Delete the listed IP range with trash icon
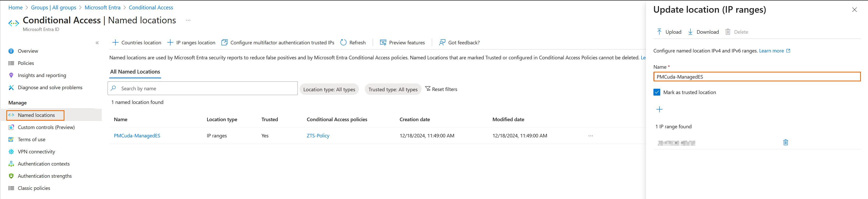Viewport: 868px width, 199px height. pos(786,142)
